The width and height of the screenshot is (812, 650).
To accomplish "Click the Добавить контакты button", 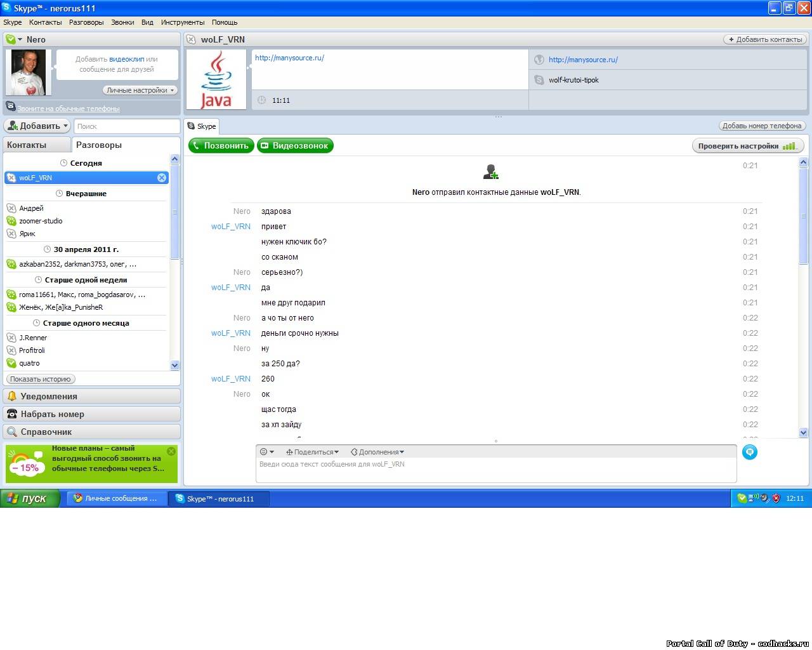I will coord(765,39).
